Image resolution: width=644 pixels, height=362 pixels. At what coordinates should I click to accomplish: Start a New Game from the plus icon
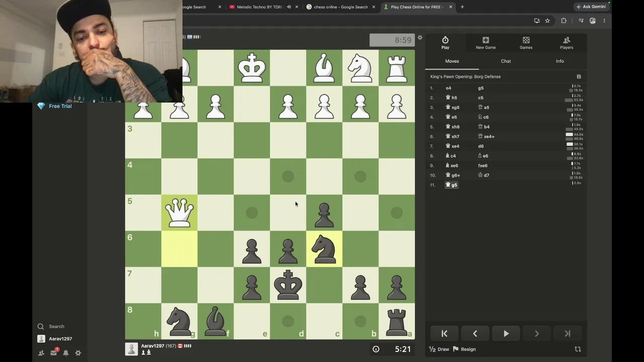pos(486,43)
